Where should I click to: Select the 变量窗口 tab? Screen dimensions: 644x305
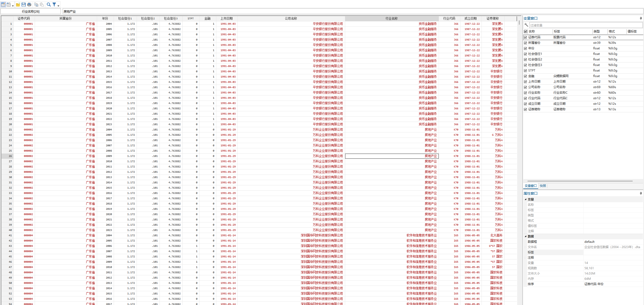(x=531, y=186)
